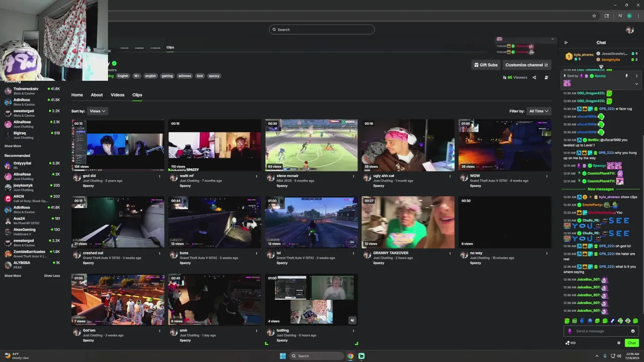
Task: Open the Sort by Views dropdown
Action: point(98,111)
